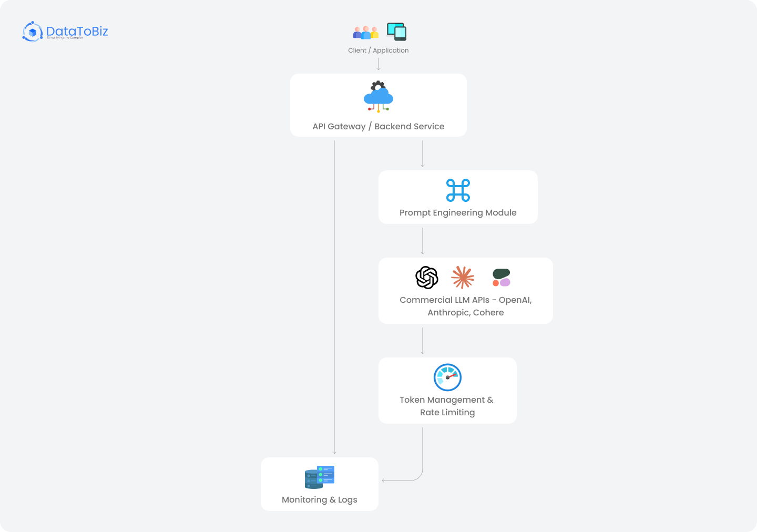Select the Anthropic starburst icon
The width and height of the screenshot is (757, 532).
click(x=462, y=278)
